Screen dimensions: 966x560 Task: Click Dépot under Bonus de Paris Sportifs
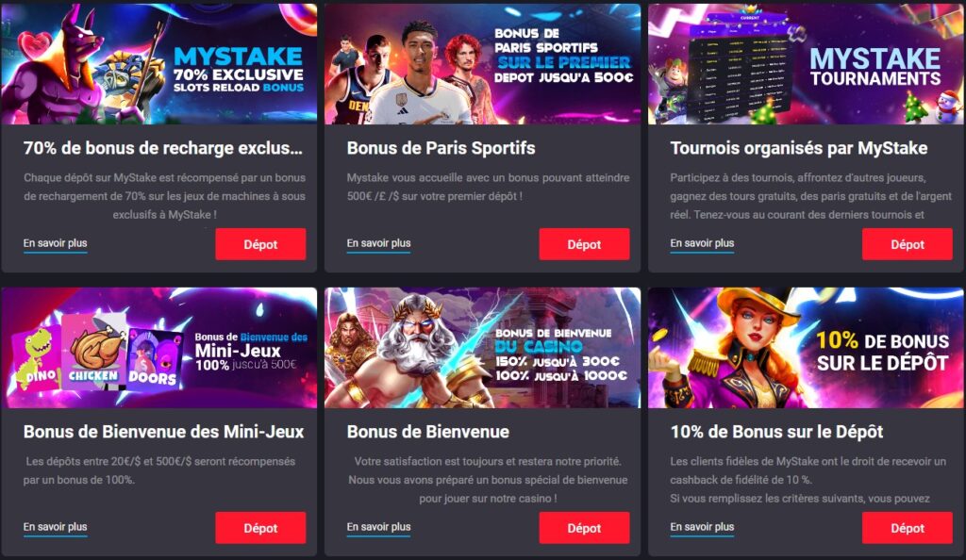click(x=584, y=244)
